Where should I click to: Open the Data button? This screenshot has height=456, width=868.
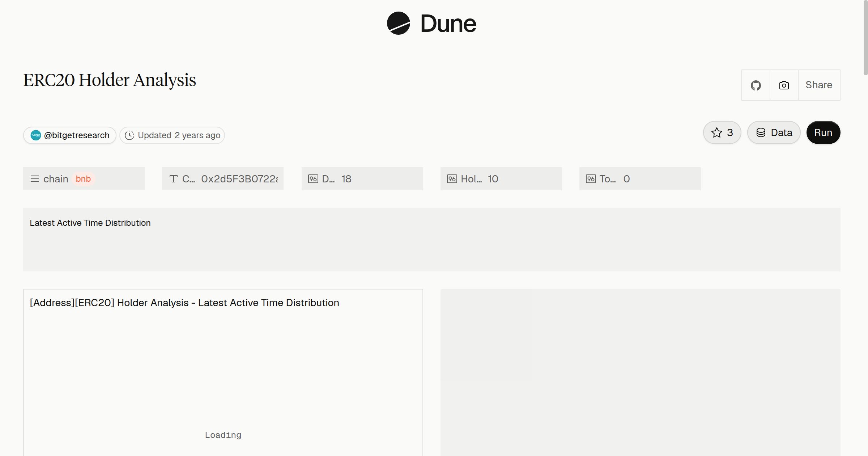click(x=774, y=132)
